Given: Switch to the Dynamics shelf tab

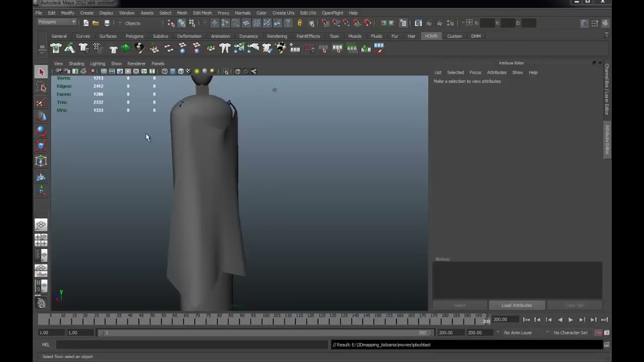Looking at the screenshot, I should pyautogui.click(x=249, y=36).
